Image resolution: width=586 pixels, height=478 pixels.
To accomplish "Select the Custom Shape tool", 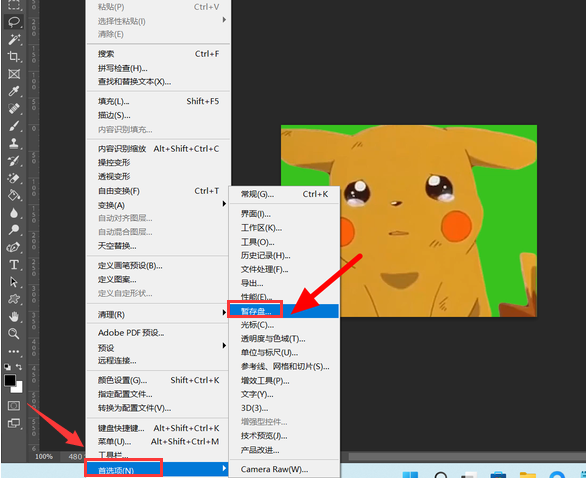I will (x=14, y=299).
